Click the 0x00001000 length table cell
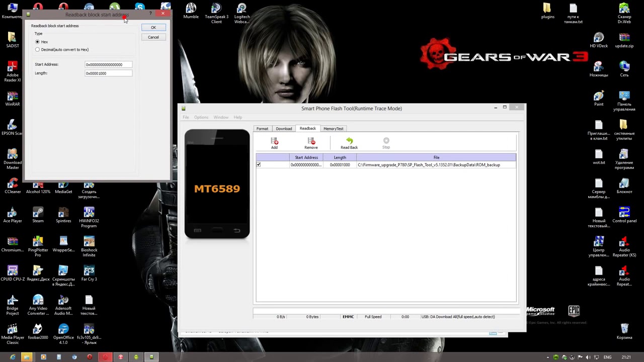 (340, 165)
